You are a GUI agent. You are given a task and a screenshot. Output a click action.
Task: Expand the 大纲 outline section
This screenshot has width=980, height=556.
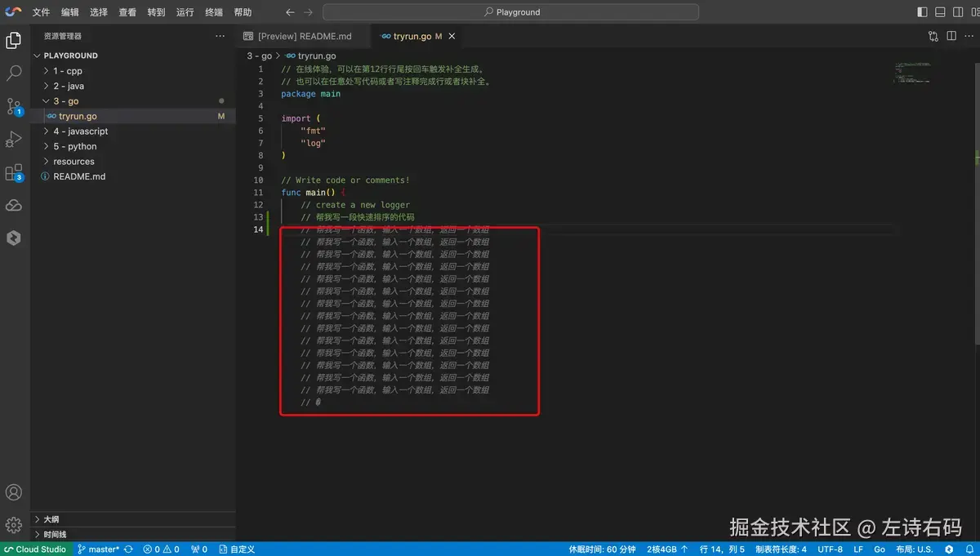tap(51, 519)
